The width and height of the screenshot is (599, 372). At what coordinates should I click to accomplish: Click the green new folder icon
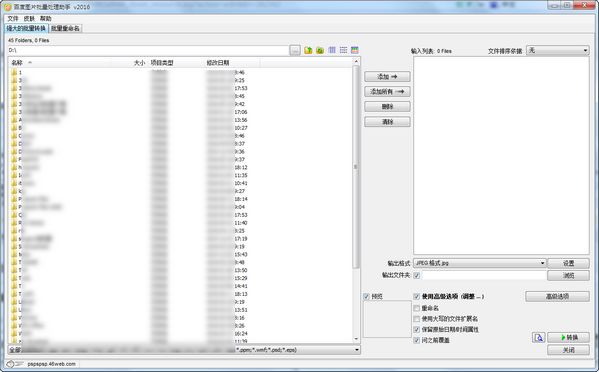320,50
